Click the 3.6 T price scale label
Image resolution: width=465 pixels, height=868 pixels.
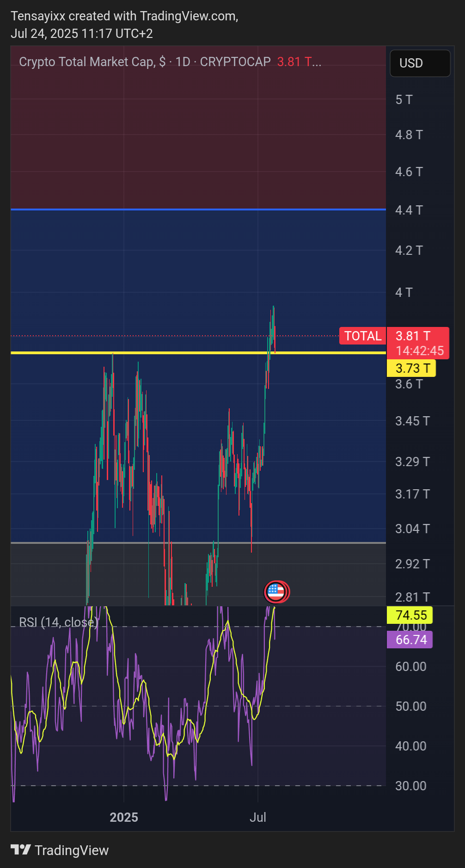click(x=409, y=384)
